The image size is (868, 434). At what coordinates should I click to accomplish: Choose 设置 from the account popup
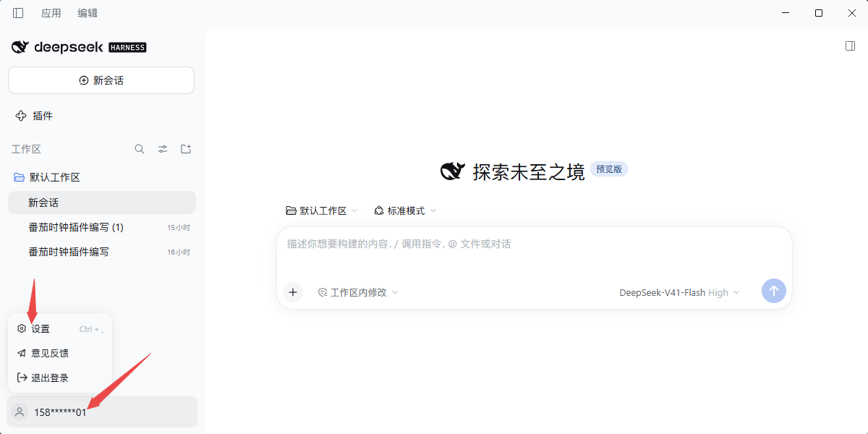tap(60, 329)
